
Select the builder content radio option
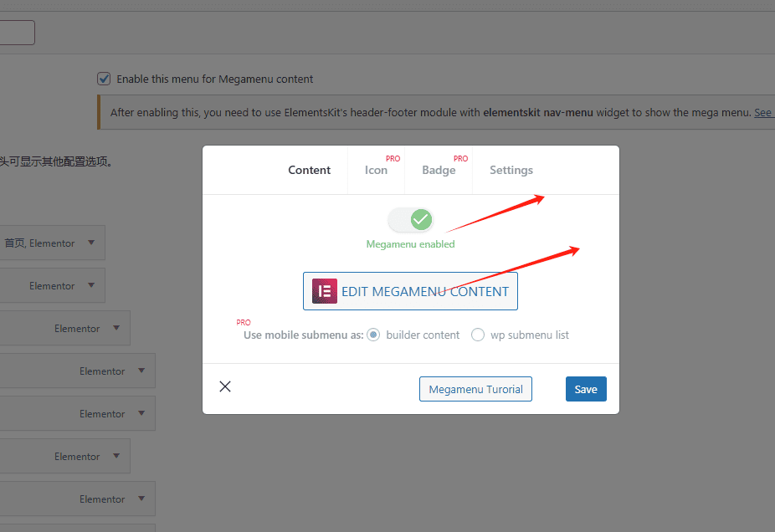pos(373,335)
